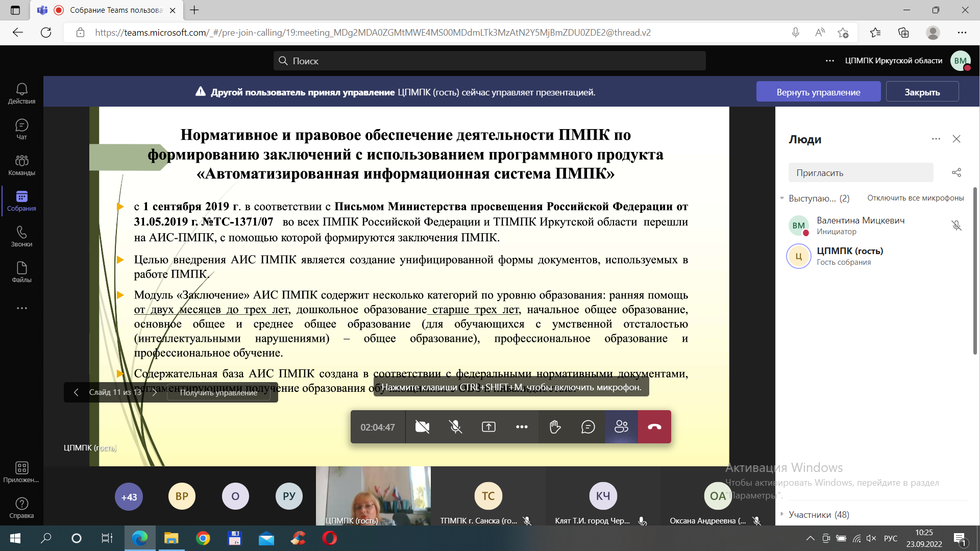Click Закрыть in the notification banner

pyautogui.click(x=922, y=92)
